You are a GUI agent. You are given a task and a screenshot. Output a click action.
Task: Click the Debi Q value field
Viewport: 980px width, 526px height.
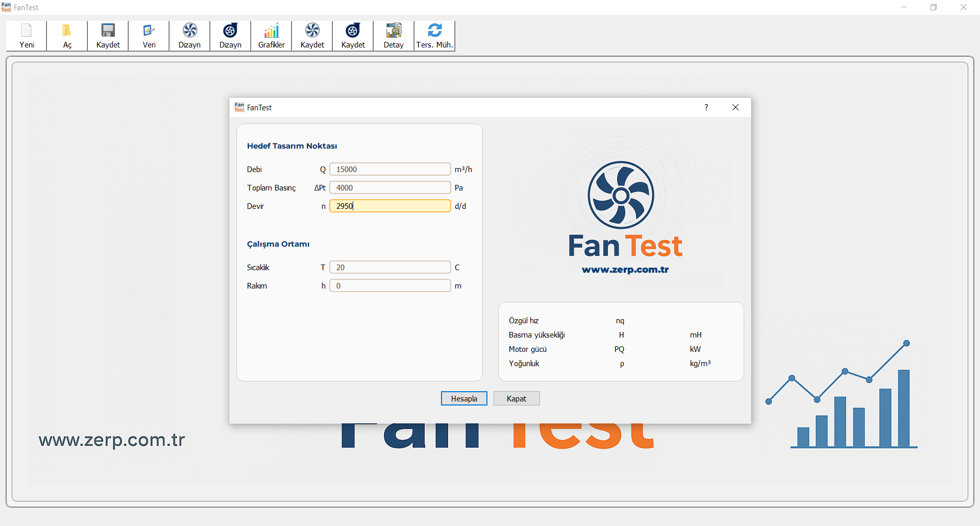click(389, 169)
